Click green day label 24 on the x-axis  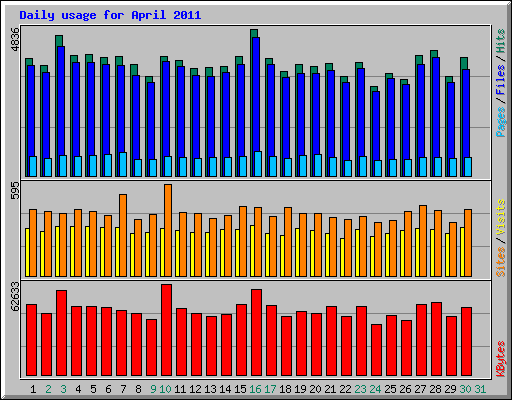coord(375,389)
